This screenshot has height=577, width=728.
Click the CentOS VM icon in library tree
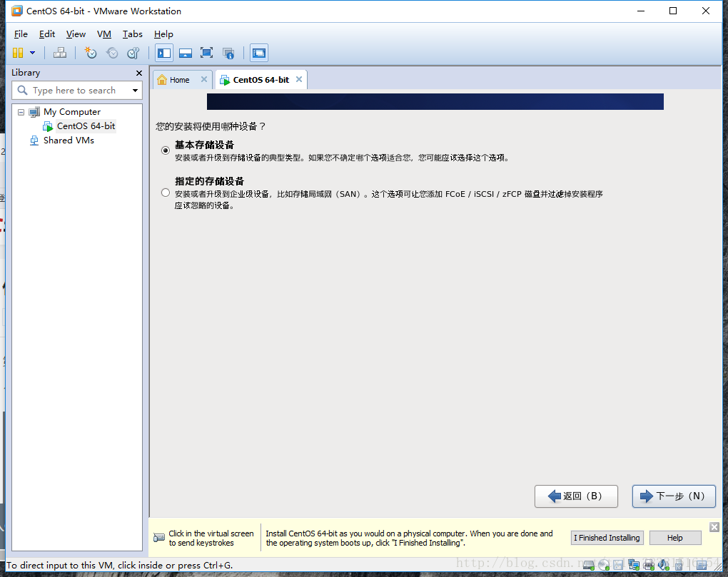point(48,126)
